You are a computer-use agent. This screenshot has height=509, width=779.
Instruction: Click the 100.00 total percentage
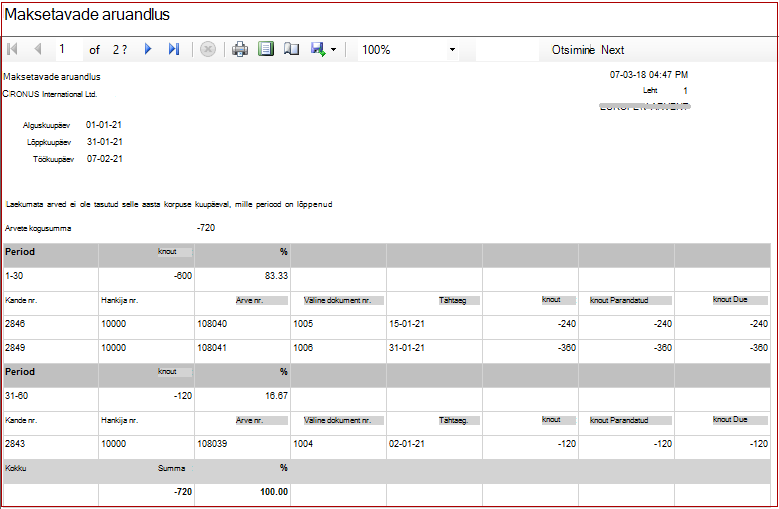pos(274,492)
